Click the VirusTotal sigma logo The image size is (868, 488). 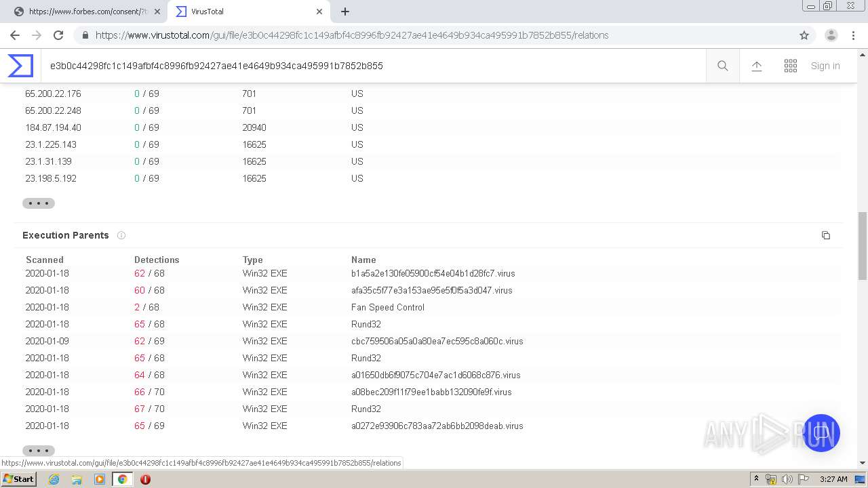pos(20,66)
